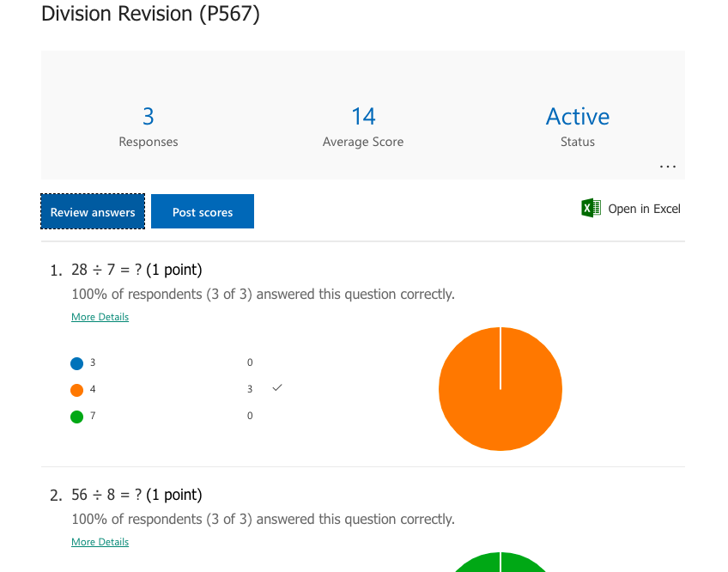Viewport: 728px width, 572px height.
Task: Click the Excel icon next to Open in Excel
Action: click(x=590, y=208)
